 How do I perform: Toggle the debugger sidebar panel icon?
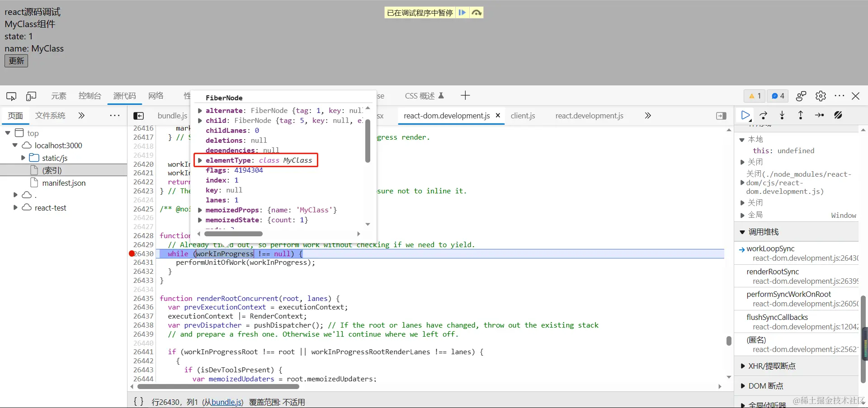[722, 116]
